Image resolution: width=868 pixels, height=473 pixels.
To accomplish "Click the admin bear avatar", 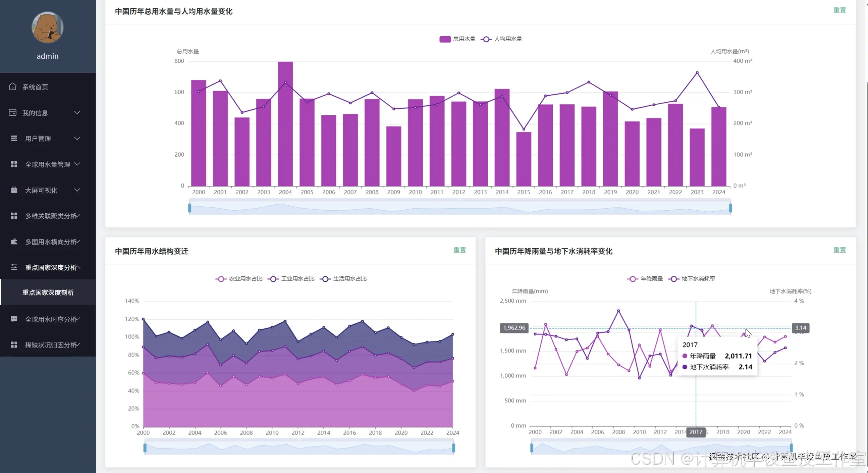I will coord(47,27).
